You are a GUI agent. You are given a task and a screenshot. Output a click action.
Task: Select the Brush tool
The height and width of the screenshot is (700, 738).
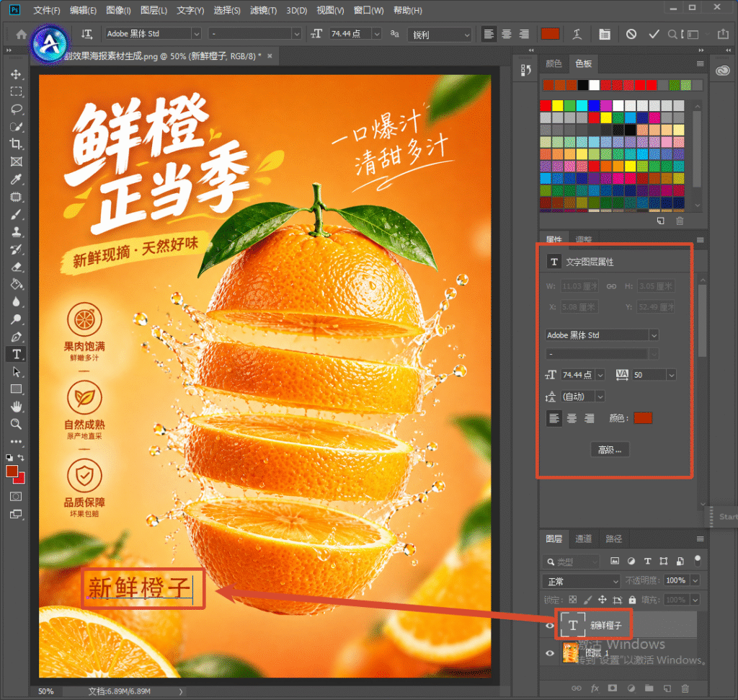point(16,215)
